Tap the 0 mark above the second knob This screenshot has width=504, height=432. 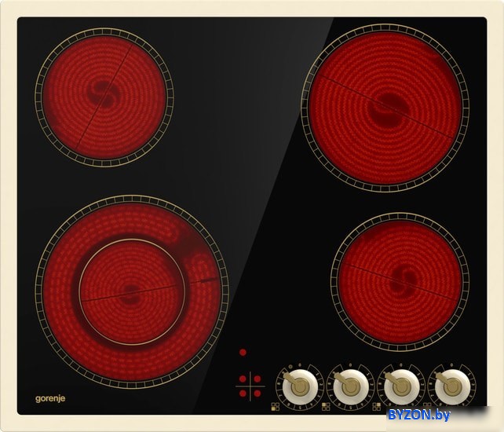[x=350, y=365]
